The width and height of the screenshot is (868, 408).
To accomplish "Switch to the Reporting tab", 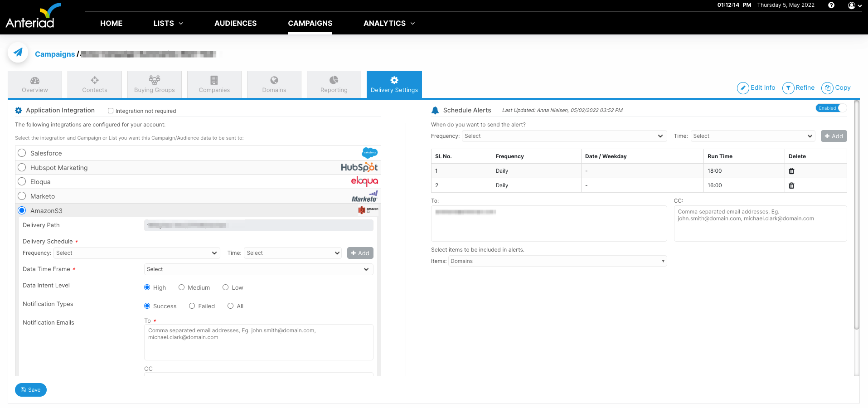I will (x=334, y=84).
